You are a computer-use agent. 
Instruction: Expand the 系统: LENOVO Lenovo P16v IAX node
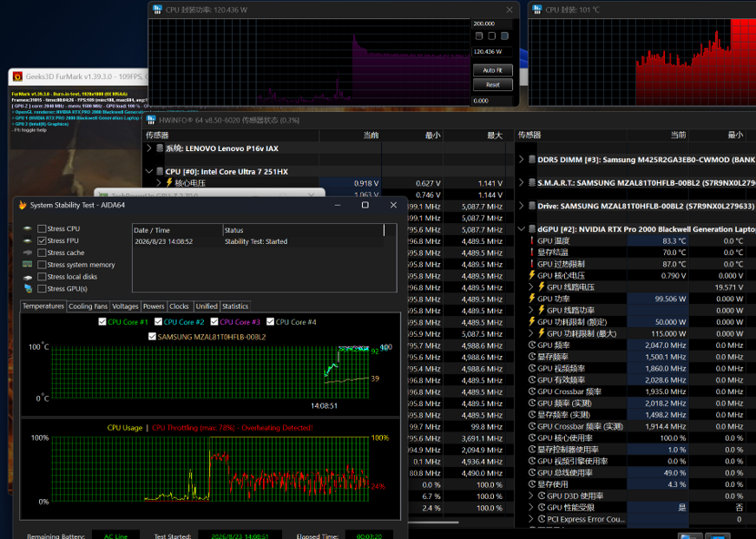pos(149,148)
